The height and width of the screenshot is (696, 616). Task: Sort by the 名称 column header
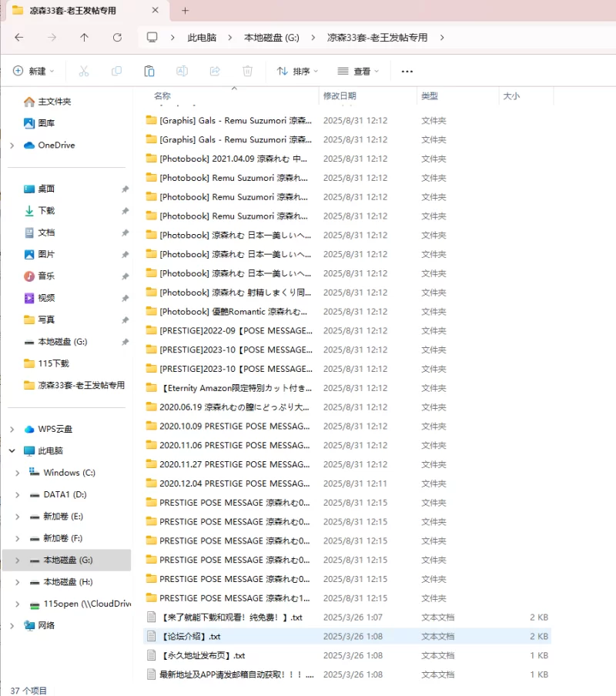pyautogui.click(x=162, y=96)
